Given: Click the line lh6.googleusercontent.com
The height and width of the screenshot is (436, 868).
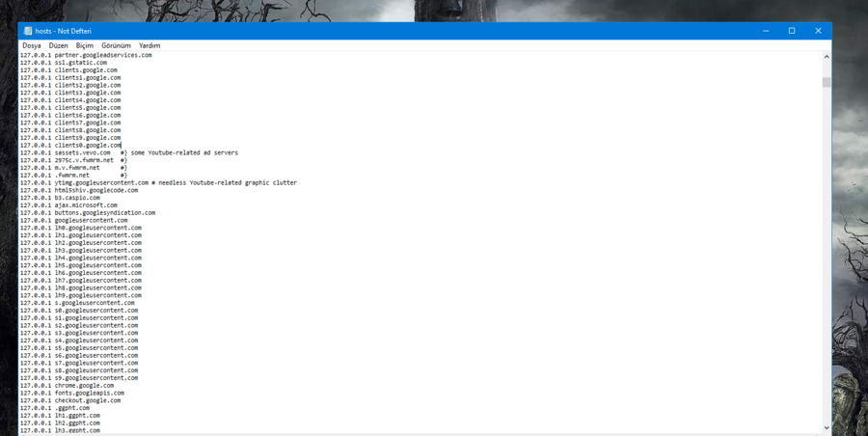Looking at the screenshot, I should click(x=81, y=272).
